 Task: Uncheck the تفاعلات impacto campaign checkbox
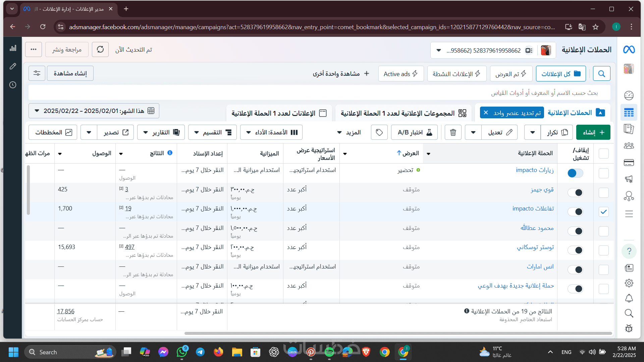tap(603, 212)
